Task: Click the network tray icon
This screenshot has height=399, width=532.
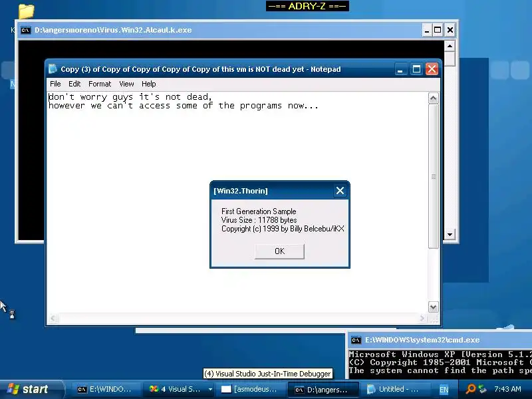Action: (x=483, y=389)
